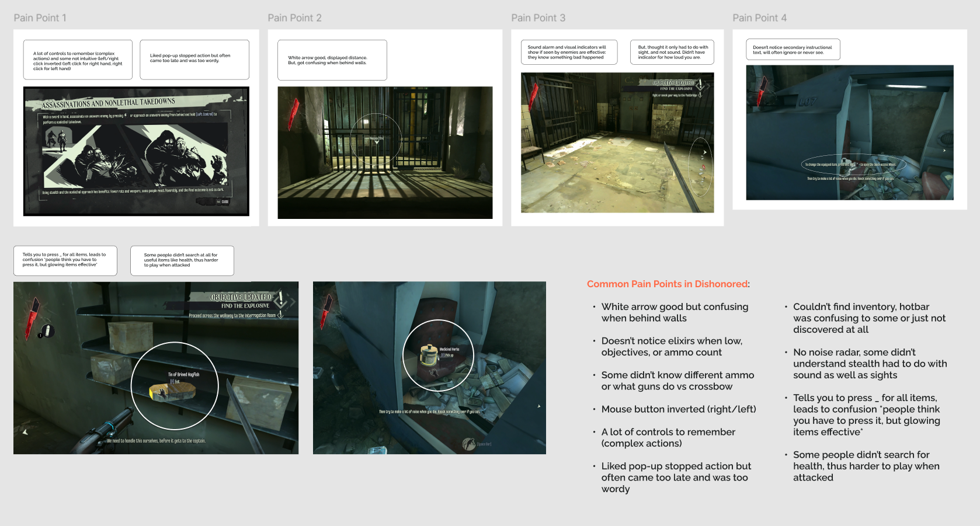Select the 'Couldn't find inventory' bullet
The width and height of the screenshot is (980, 526).
pyautogui.click(x=869, y=318)
